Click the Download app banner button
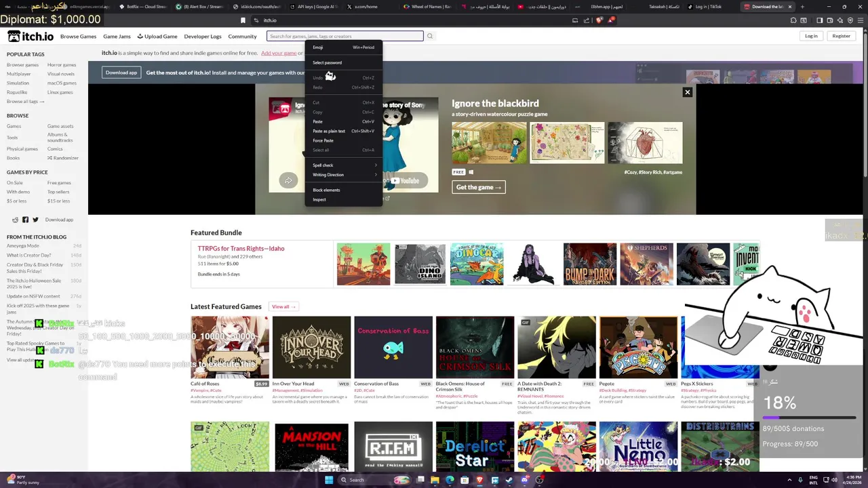 coord(121,73)
